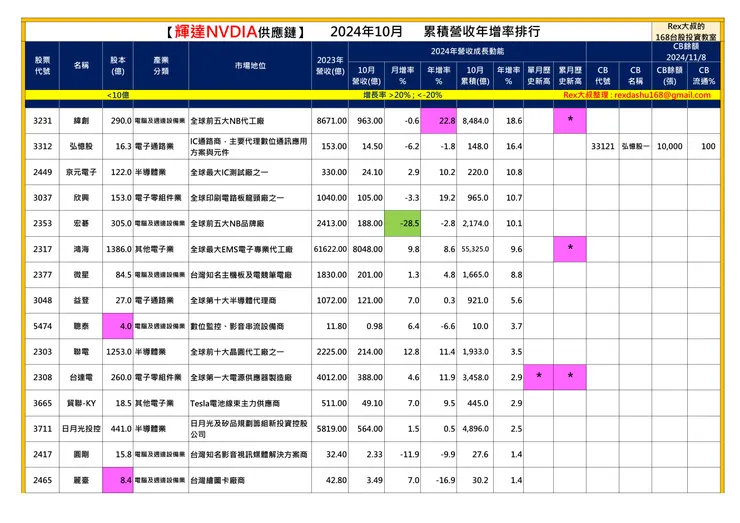
Task: Select capital value 1386.0
Action: (x=119, y=249)
